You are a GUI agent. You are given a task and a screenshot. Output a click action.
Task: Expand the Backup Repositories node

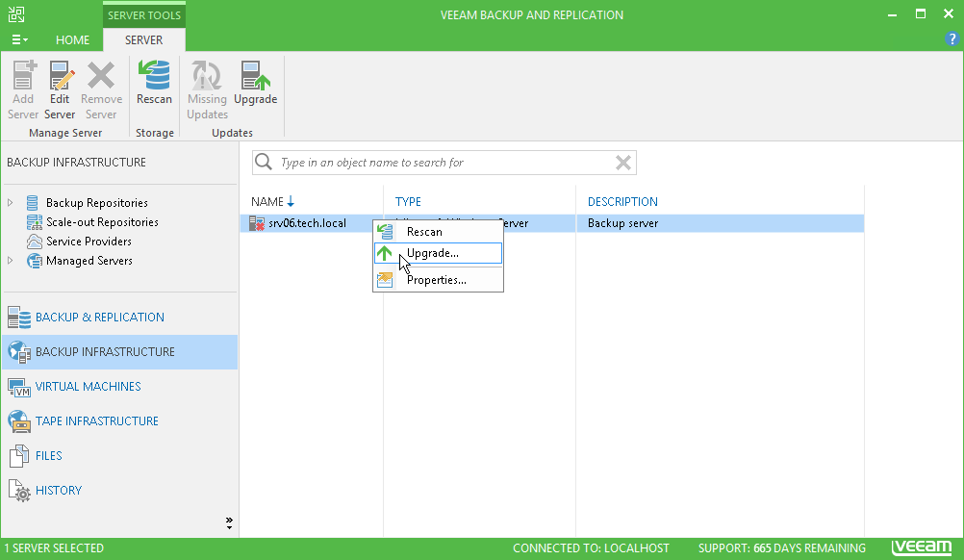[x=11, y=203]
